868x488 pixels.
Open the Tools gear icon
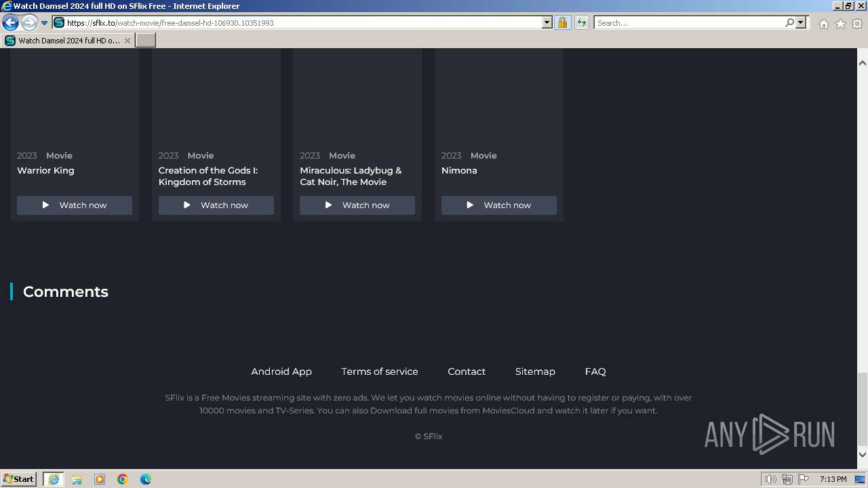[x=857, y=24]
